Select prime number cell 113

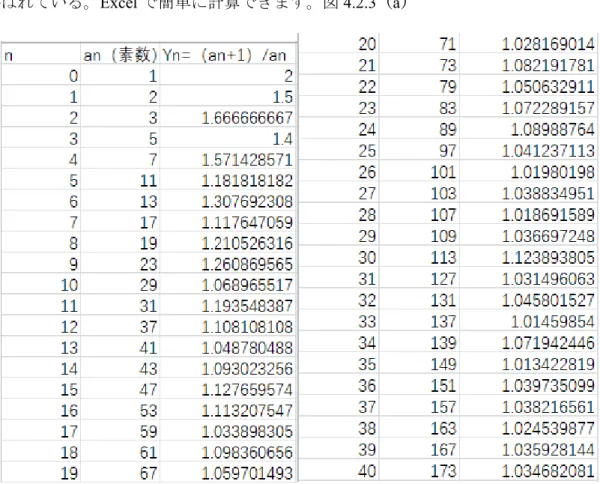419,257
